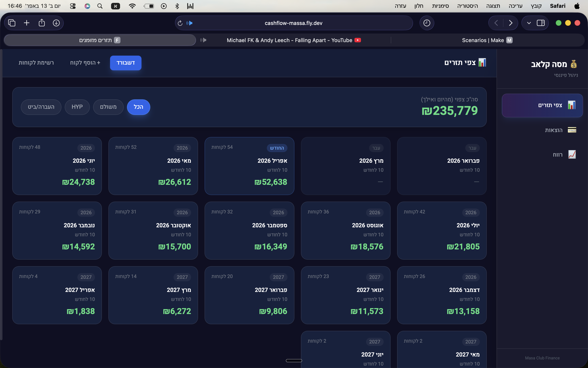588x368 pixels.
Task: Open the Bluetooth status menu
Action: [177, 6]
